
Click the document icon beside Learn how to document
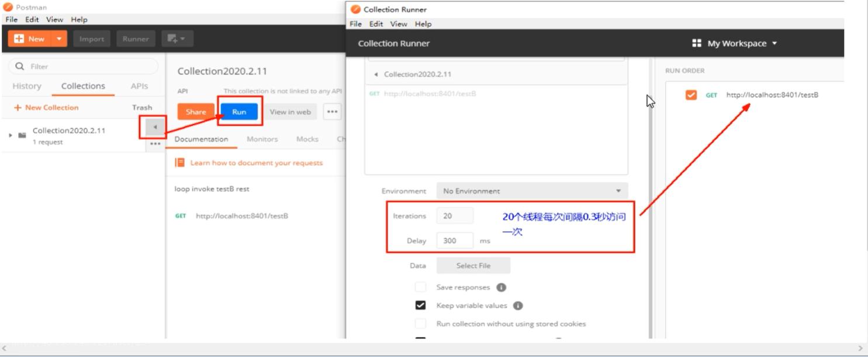click(x=180, y=163)
